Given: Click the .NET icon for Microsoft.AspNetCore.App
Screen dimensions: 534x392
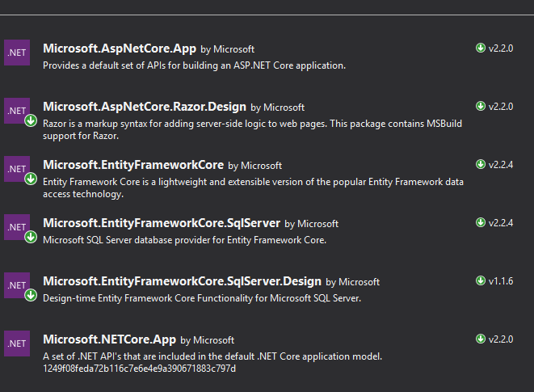Looking at the screenshot, I should 17,53.
